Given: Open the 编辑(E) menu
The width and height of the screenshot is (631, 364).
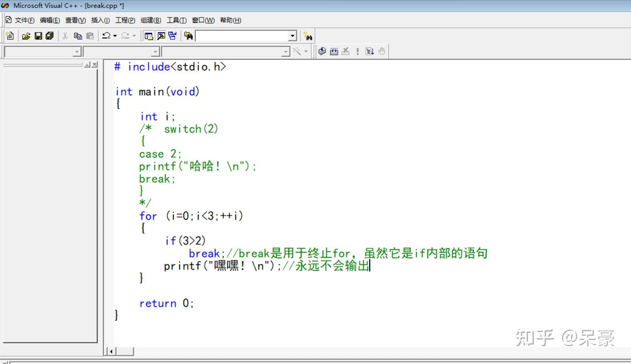Looking at the screenshot, I should point(50,20).
